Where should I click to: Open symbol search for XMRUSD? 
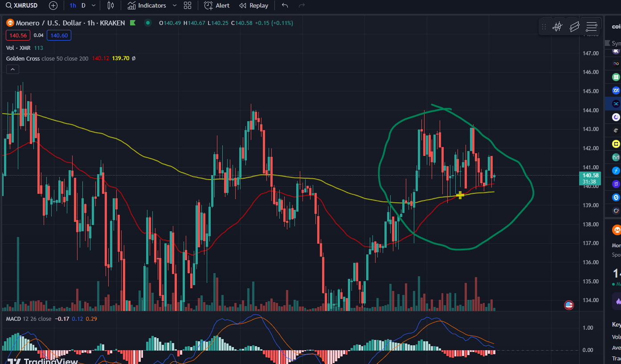[x=21, y=5]
